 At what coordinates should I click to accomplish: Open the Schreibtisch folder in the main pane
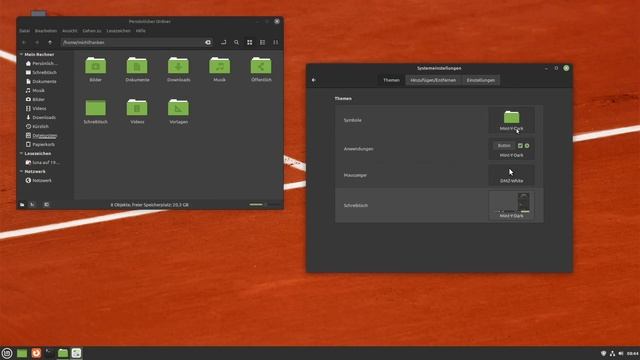click(x=96, y=111)
